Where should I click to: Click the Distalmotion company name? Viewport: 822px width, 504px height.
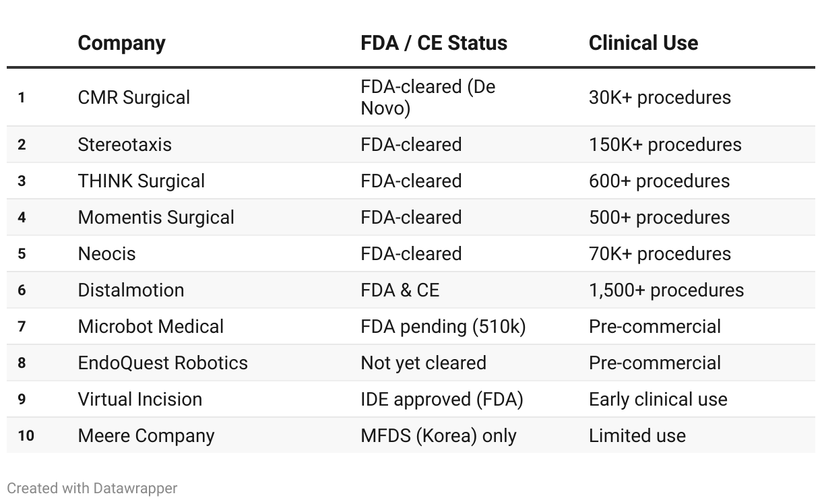[131, 290]
